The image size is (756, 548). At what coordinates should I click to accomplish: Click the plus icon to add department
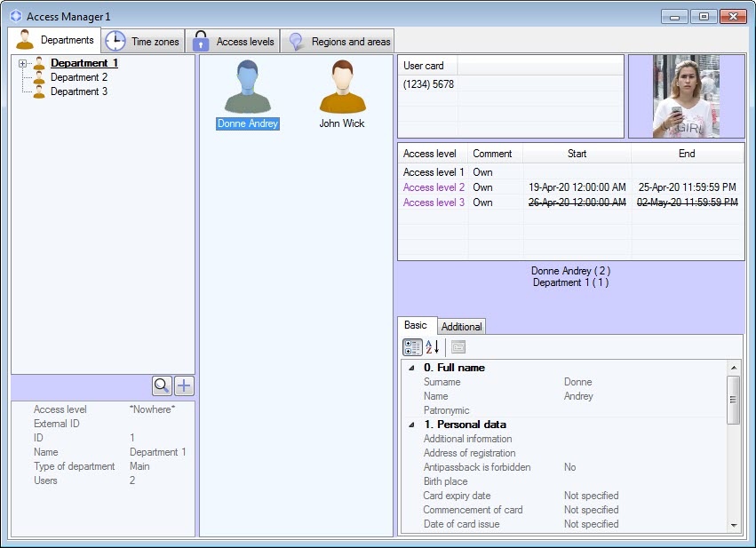pyautogui.click(x=184, y=385)
